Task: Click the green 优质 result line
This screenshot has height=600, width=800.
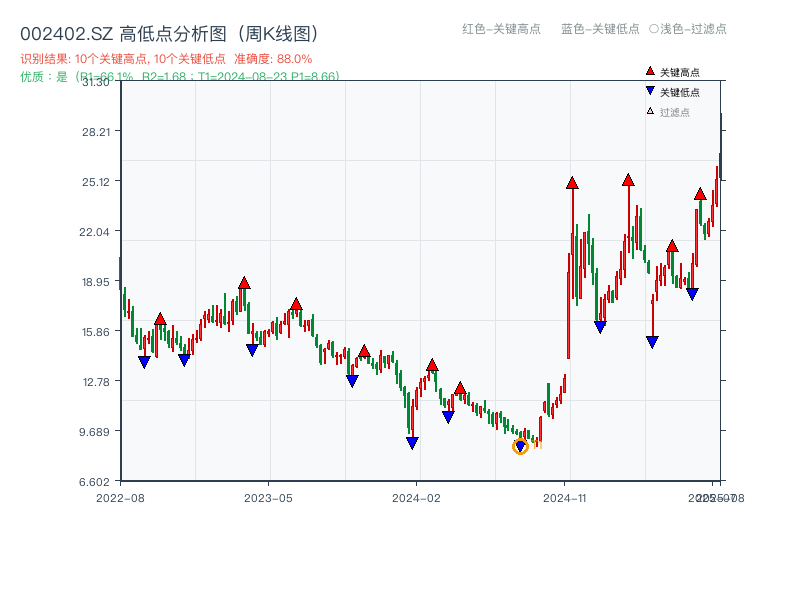Action: coord(180,77)
